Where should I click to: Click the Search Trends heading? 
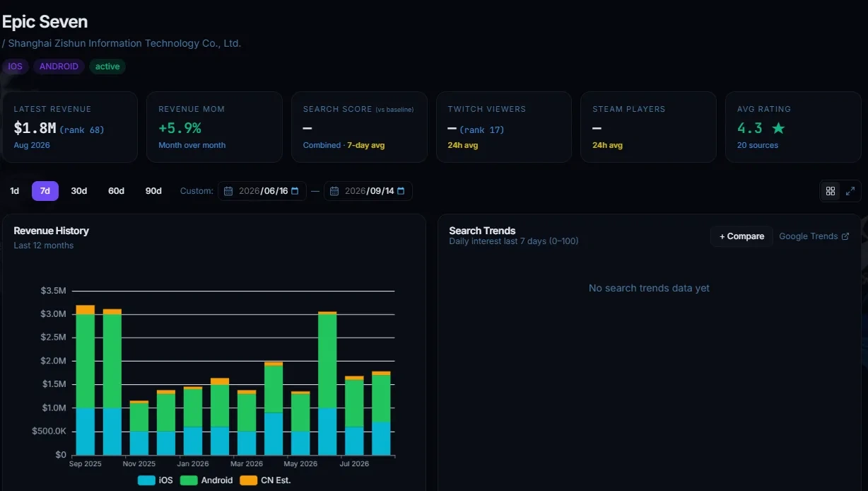point(482,231)
